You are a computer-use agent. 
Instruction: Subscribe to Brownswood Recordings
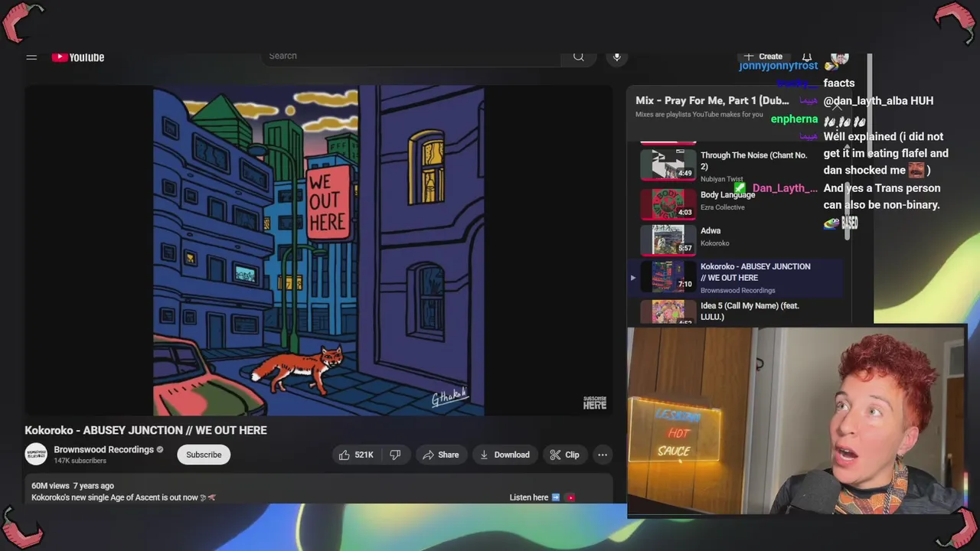coord(204,455)
